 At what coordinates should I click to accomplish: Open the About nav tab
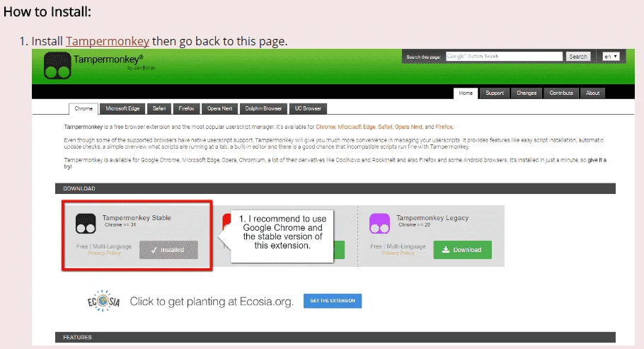tap(592, 93)
